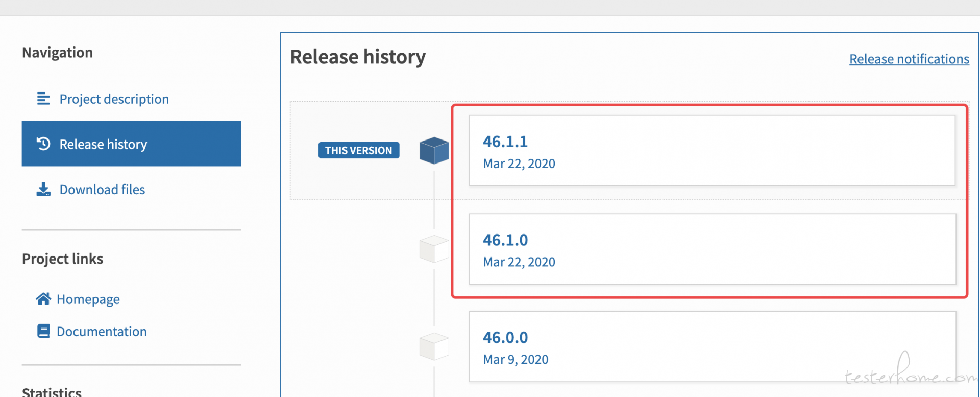The height and width of the screenshot is (397, 980).
Task: Click the Homepage house icon
Action: click(43, 298)
